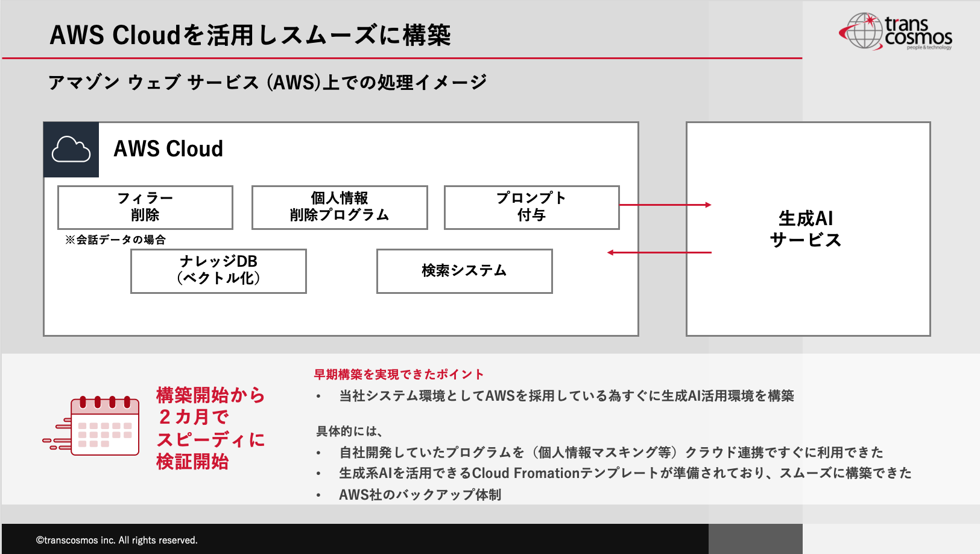Click the text 具体的には、
Image resolution: width=980 pixels, height=554 pixels.
[350, 431]
